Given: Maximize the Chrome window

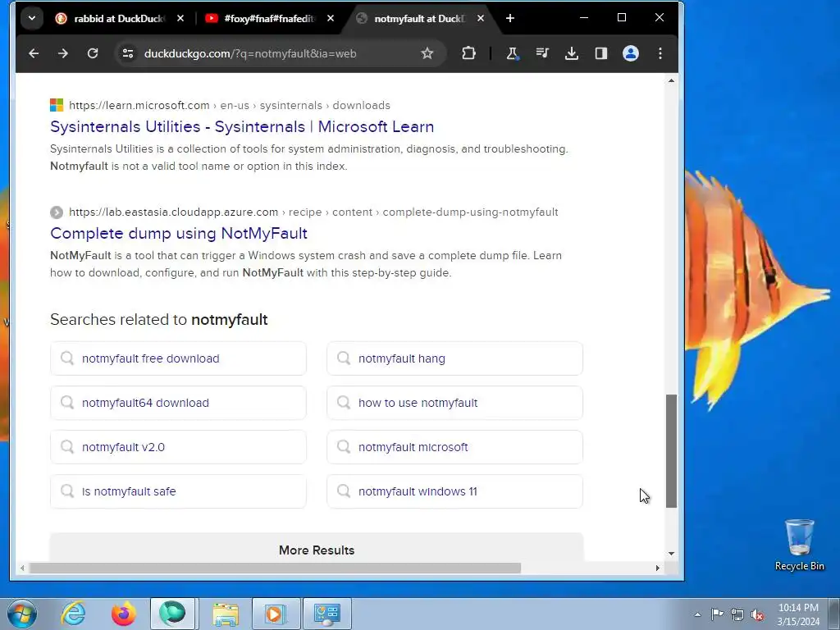Looking at the screenshot, I should tap(622, 18).
